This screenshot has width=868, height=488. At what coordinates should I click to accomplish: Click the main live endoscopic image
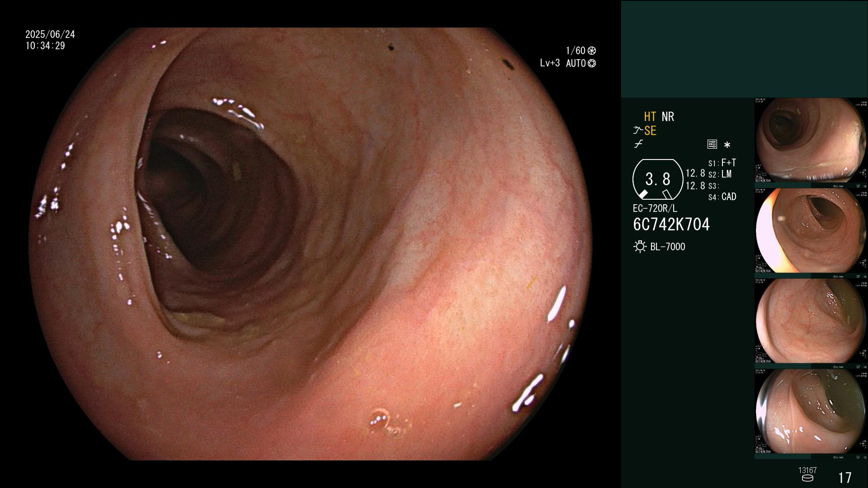click(x=310, y=244)
